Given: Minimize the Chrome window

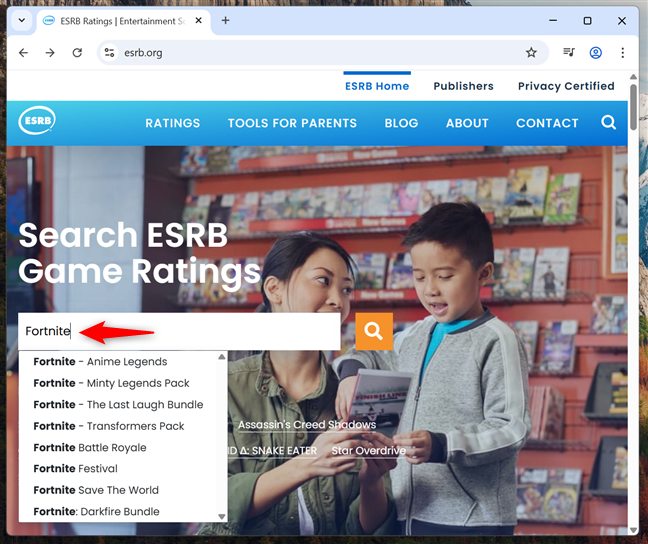Looking at the screenshot, I should (x=553, y=20).
